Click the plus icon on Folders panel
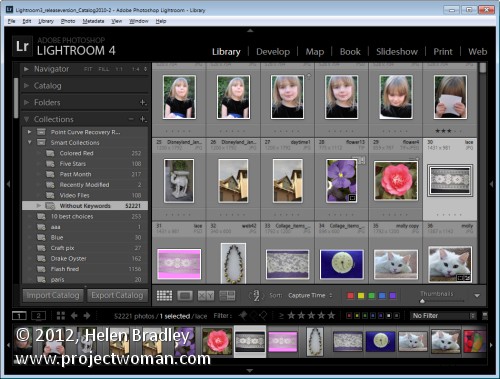Screen dimensions: 500x379 143,102
